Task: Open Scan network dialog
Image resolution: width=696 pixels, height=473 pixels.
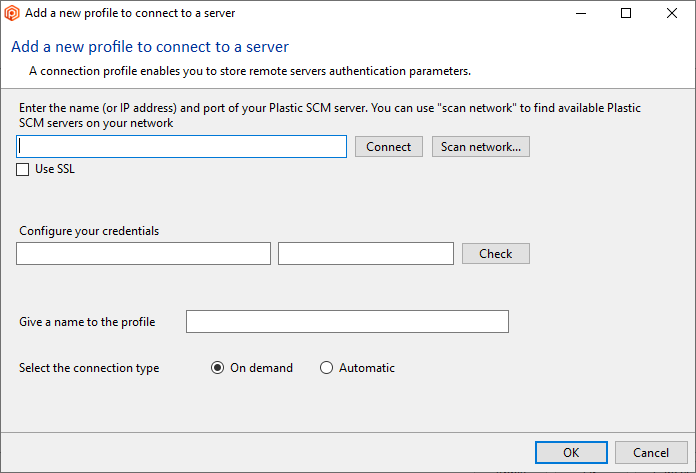Action: (481, 146)
